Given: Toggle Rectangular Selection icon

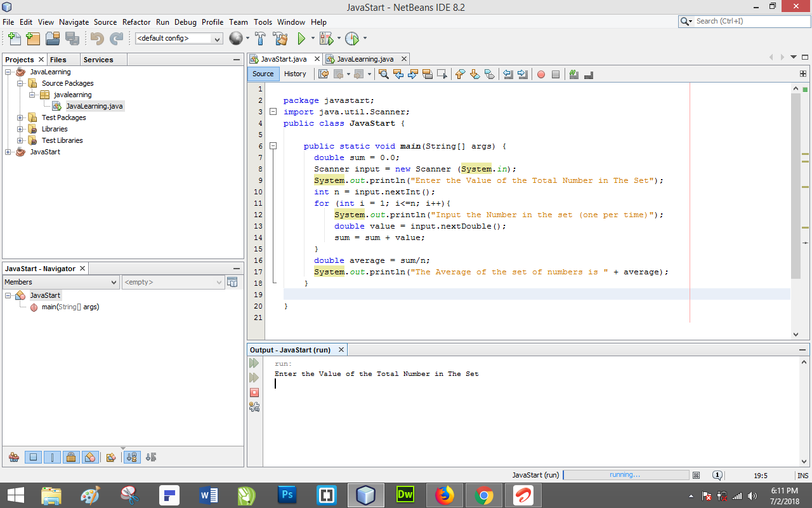Looking at the screenshot, I should [x=442, y=74].
